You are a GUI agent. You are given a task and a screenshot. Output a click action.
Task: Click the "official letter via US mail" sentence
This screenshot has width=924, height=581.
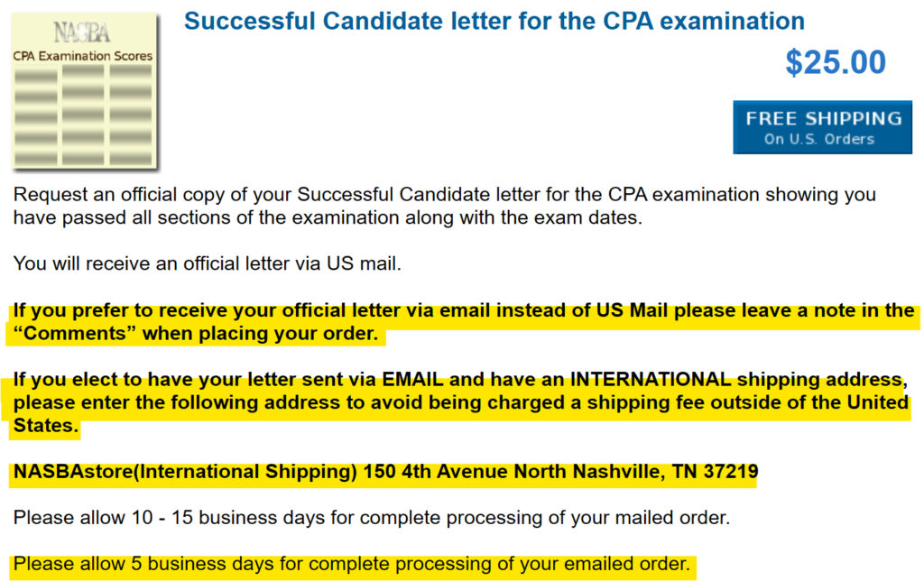(207, 264)
